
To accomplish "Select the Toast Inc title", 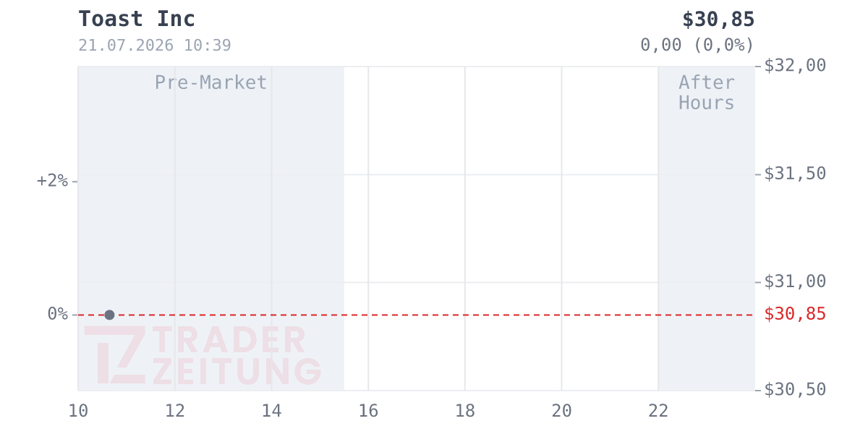I will tap(137, 19).
